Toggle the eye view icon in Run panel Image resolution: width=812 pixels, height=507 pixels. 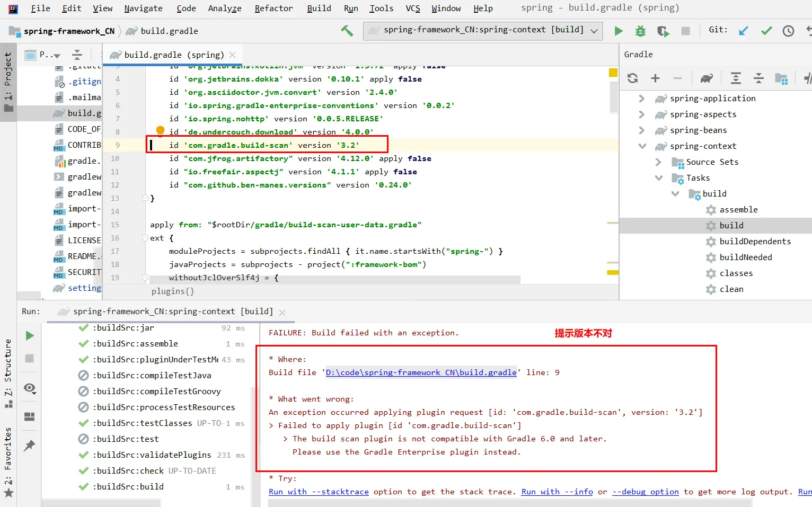[30, 388]
